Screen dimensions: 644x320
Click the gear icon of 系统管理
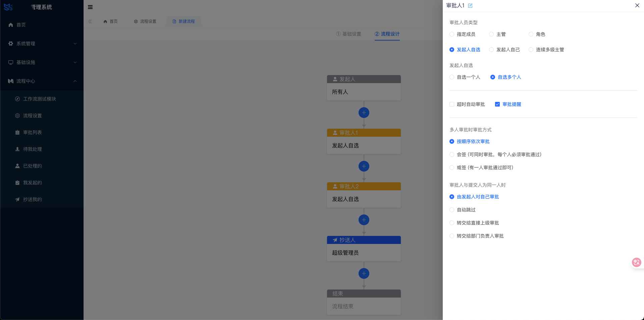coord(11,44)
